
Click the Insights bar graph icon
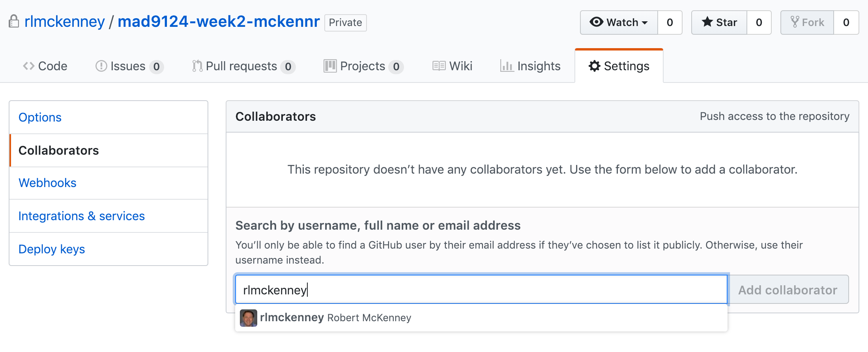point(507,66)
